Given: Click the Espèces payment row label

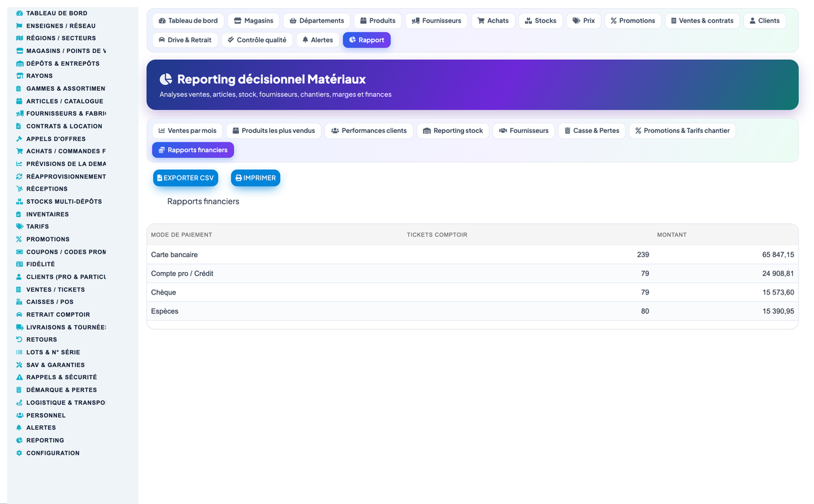Looking at the screenshot, I should (x=165, y=311).
